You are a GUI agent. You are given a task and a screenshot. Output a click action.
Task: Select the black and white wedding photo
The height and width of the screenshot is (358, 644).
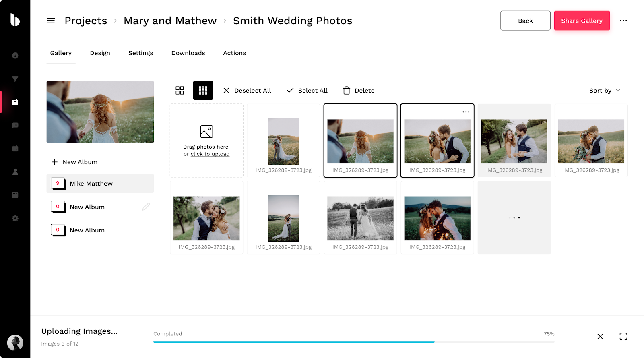click(x=360, y=218)
